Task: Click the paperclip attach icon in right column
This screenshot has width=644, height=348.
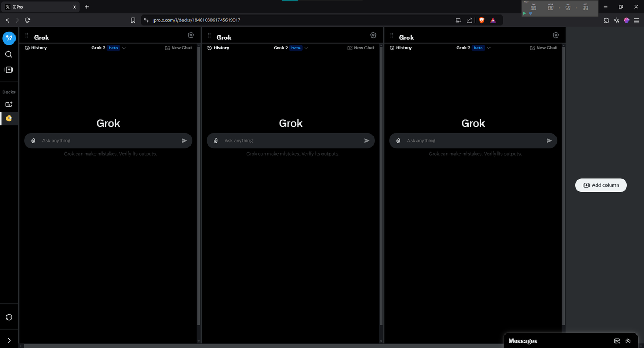Action: [398, 141]
